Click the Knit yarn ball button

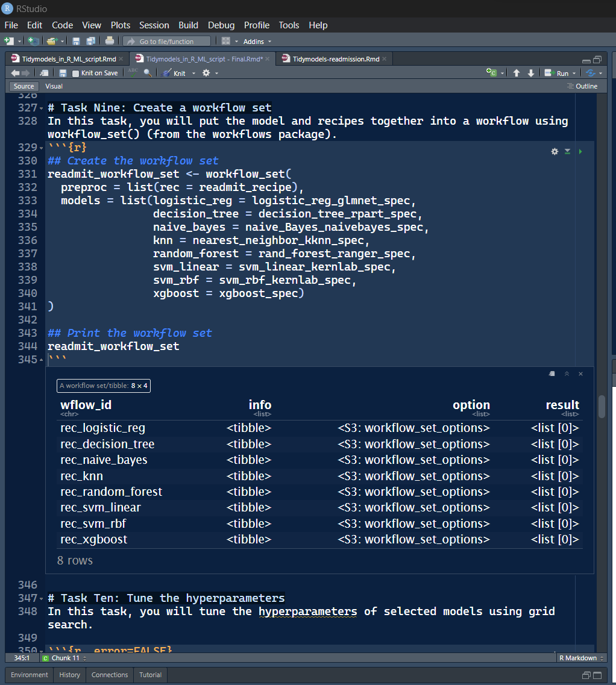point(174,73)
